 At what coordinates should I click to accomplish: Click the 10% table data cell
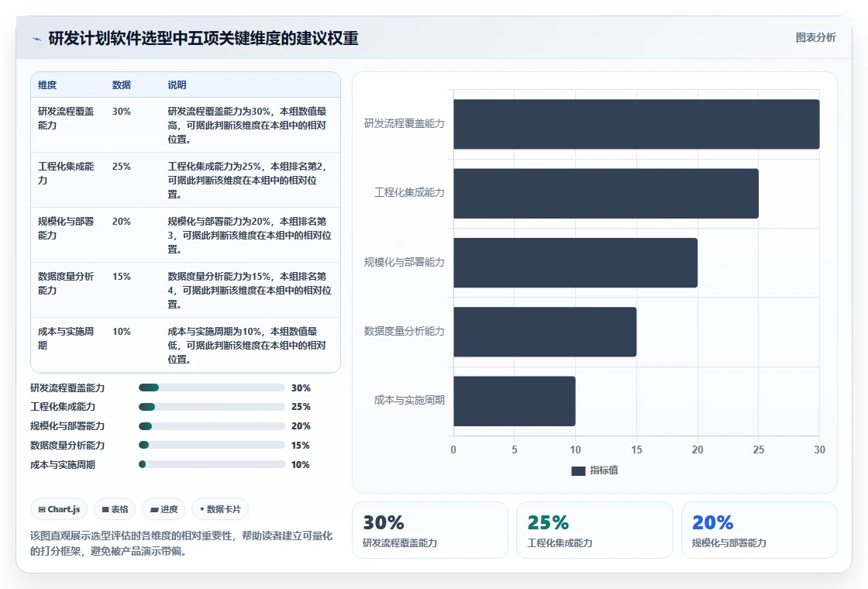coord(121,332)
